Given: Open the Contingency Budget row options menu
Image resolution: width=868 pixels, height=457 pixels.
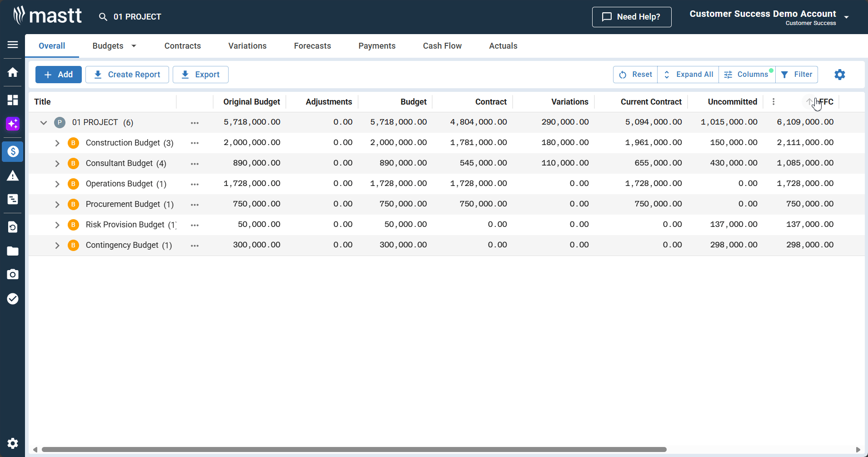Looking at the screenshot, I should pos(195,246).
